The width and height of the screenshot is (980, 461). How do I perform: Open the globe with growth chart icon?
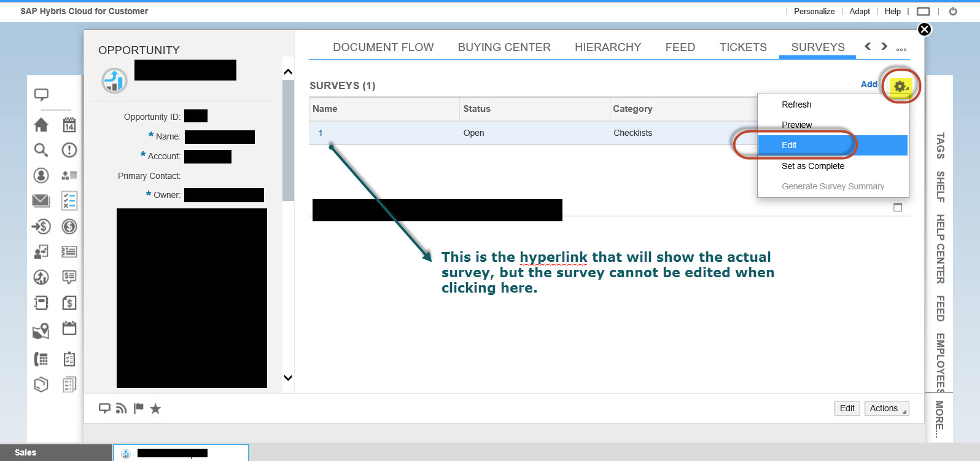click(41, 277)
